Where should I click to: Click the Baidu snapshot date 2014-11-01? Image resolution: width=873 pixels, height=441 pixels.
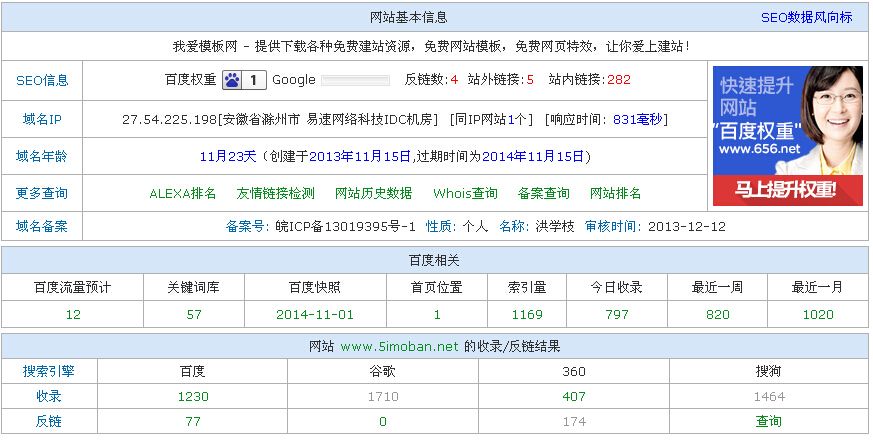pyautogui.click(x=315, y=315)
